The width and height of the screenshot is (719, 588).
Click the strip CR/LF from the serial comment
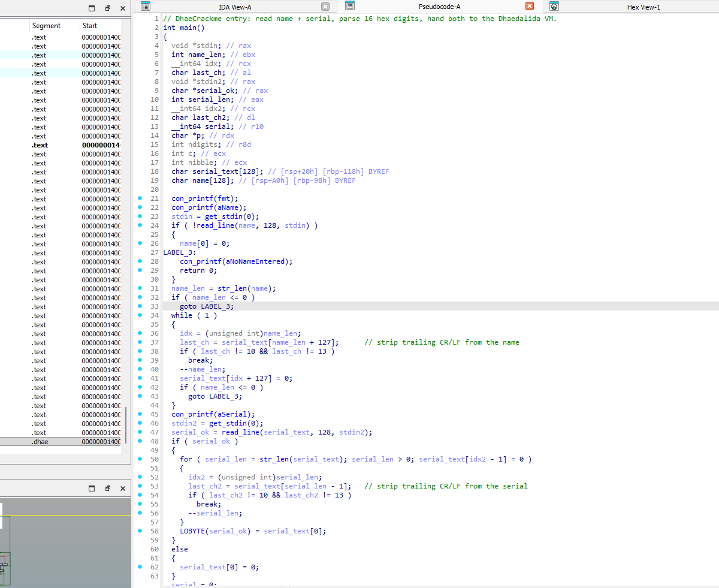[446, 486]
